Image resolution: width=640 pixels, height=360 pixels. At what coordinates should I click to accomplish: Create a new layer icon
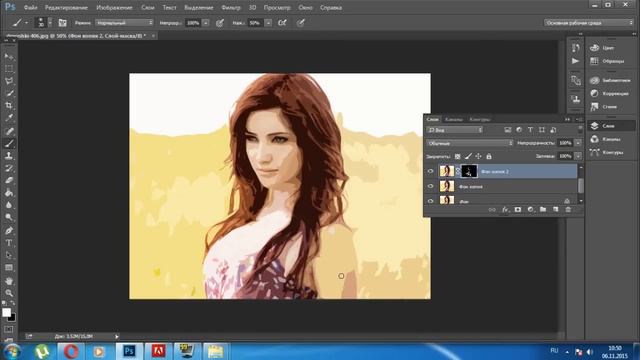(556, 209)
